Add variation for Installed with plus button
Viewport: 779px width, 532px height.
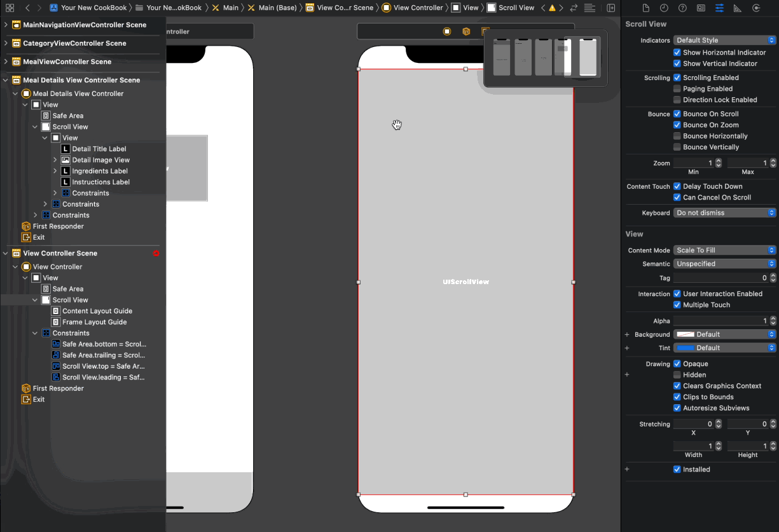coord(627,470)
